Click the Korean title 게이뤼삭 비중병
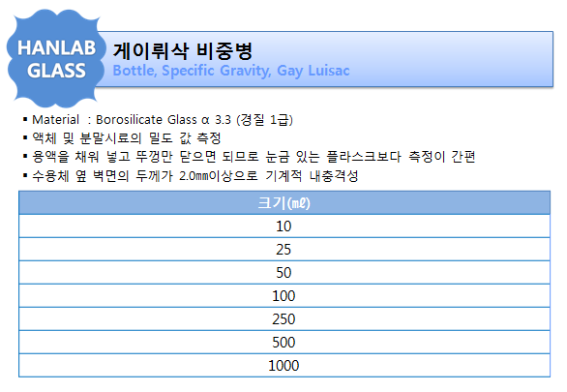Viewport: 567px width, 392px height. coord(183,51)
